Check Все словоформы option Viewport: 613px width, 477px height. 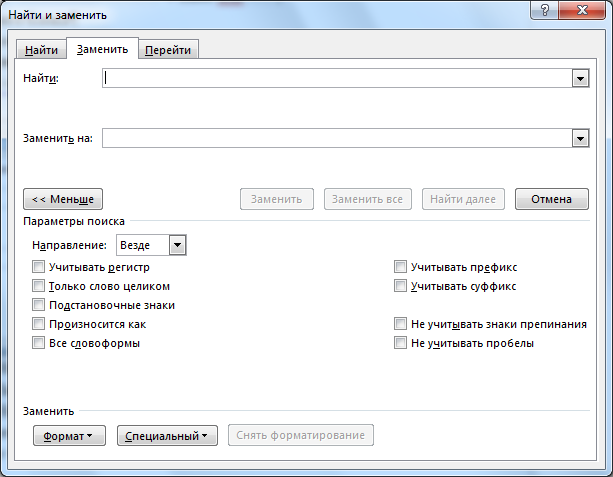pyautogui.click(x=38, y=343)
